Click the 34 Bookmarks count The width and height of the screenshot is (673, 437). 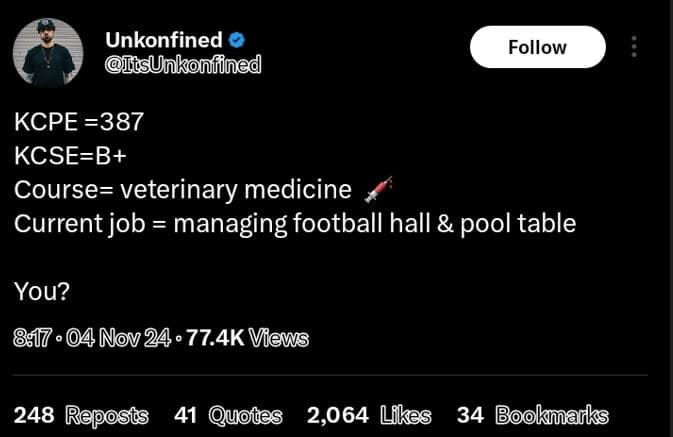[532, 415]
